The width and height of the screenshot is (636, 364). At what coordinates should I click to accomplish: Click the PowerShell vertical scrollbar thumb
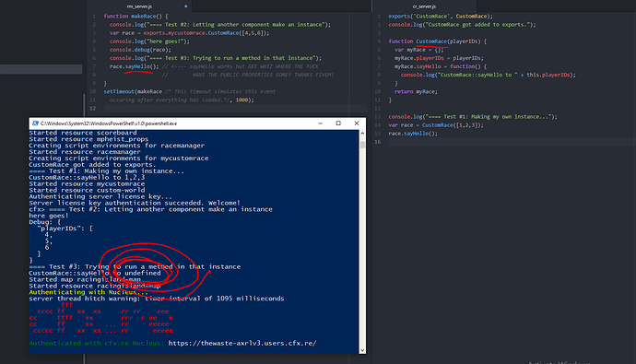[x=362, y=145]
